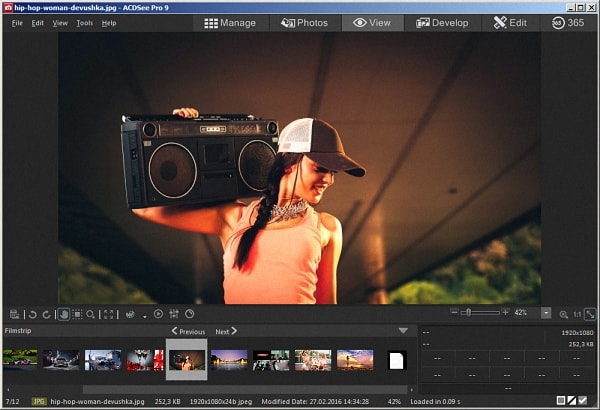Open the Tools menu
The width and height of the screenshot is (600, 410).
tap(85, 22)
